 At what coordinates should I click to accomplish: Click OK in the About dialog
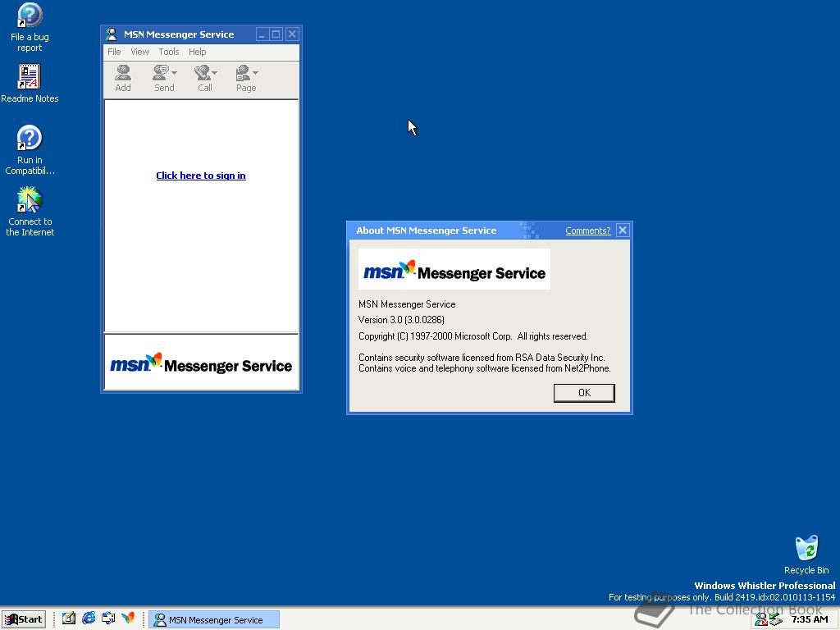click(584, 393)
